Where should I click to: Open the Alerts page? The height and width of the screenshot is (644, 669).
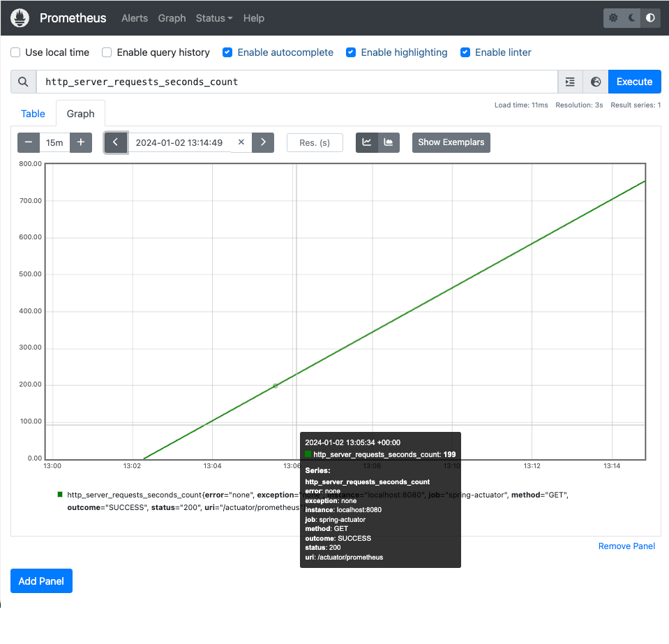coord(135,18)
